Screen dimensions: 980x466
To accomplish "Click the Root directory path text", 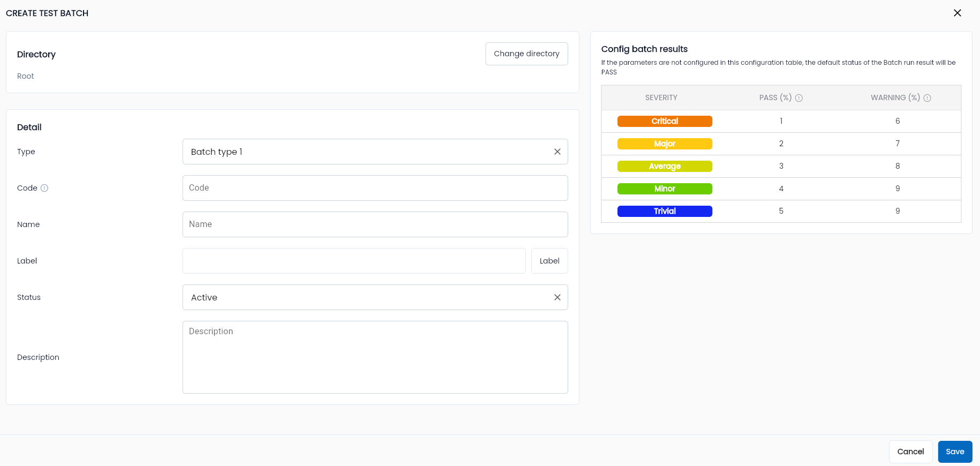I will pos(26,76).
